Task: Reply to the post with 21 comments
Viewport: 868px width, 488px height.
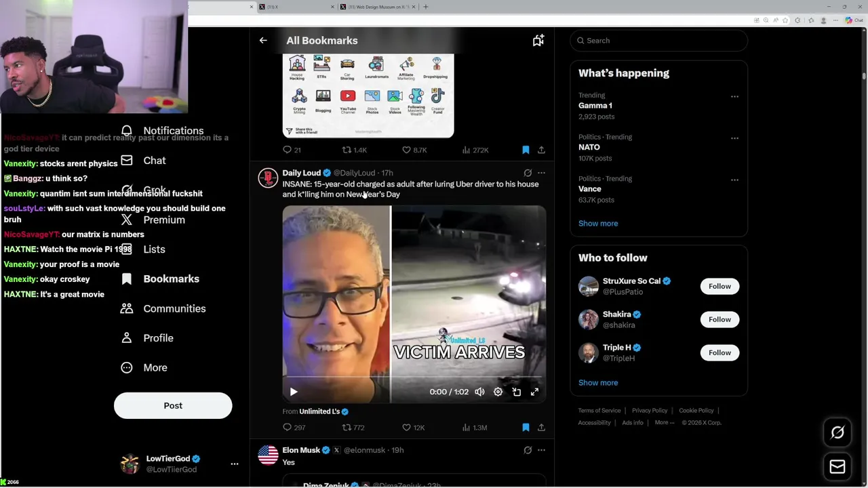Action: pos(292,150)
